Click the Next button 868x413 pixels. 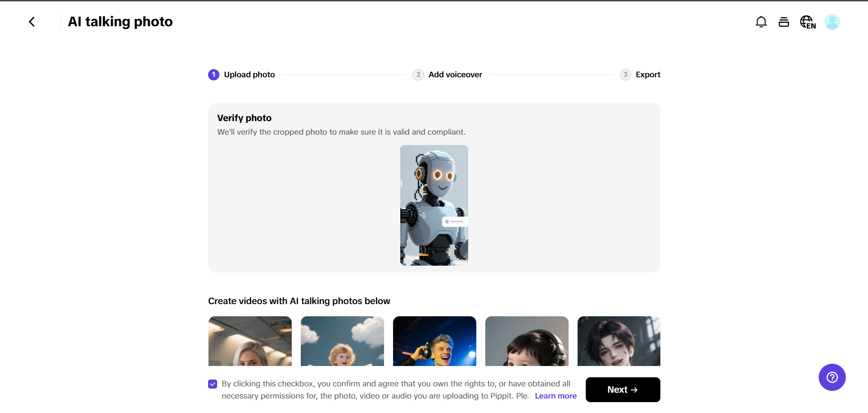[622, 390]
